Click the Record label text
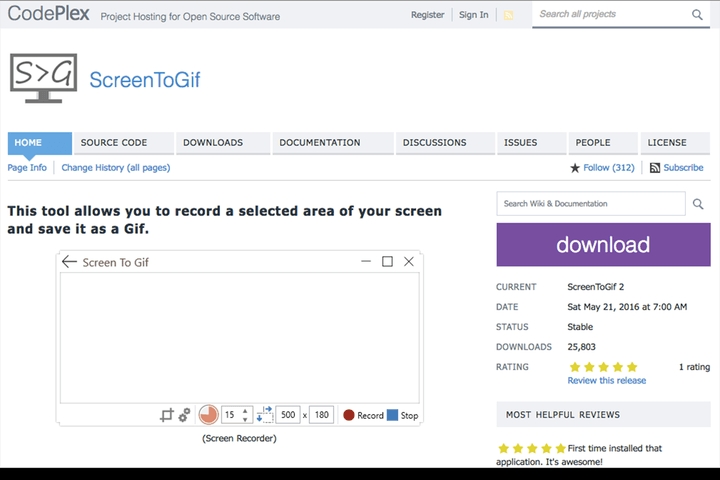This screenshot has width=720, height=480. point(370,415)
